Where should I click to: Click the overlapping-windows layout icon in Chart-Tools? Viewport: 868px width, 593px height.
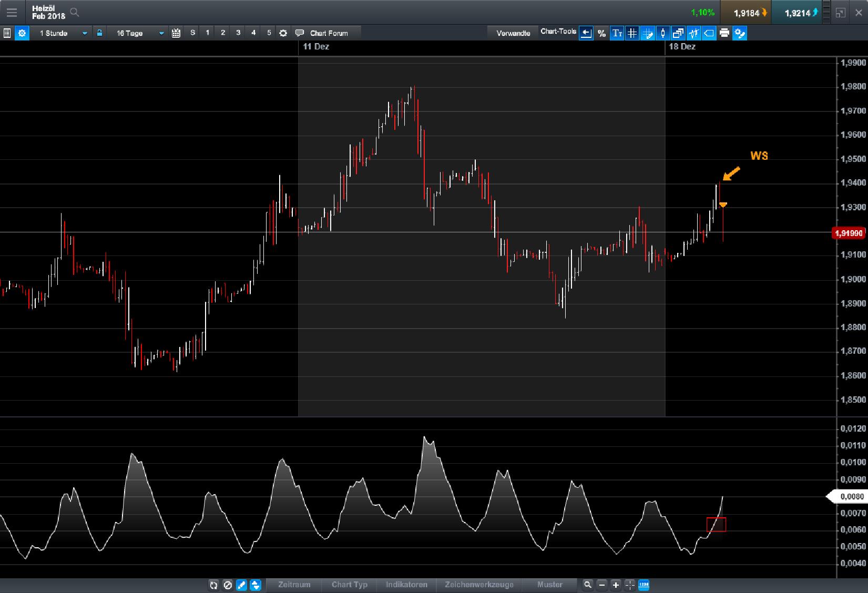pos(678,33)
